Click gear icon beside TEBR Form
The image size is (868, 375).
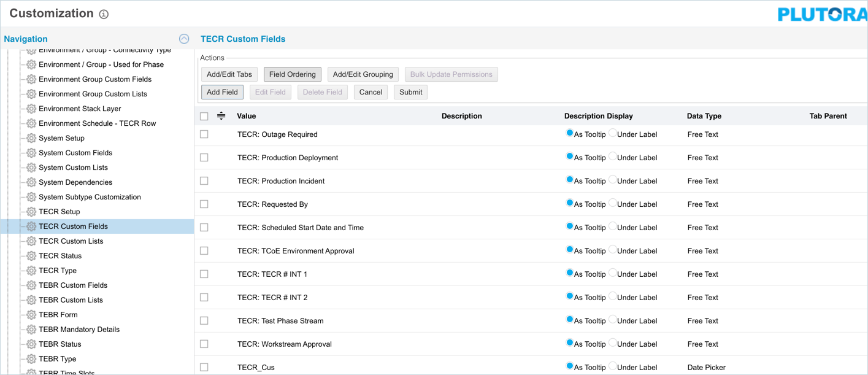(x=31, y=315)
